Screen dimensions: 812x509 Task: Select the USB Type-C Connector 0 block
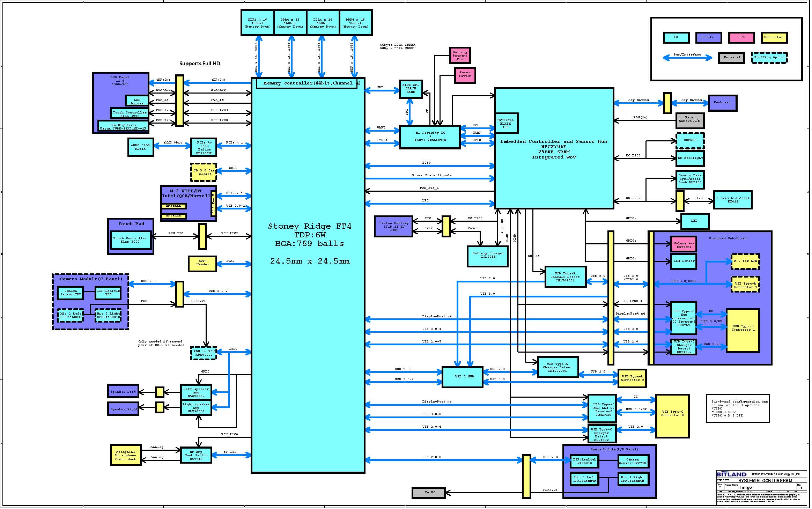pos(672,415)
